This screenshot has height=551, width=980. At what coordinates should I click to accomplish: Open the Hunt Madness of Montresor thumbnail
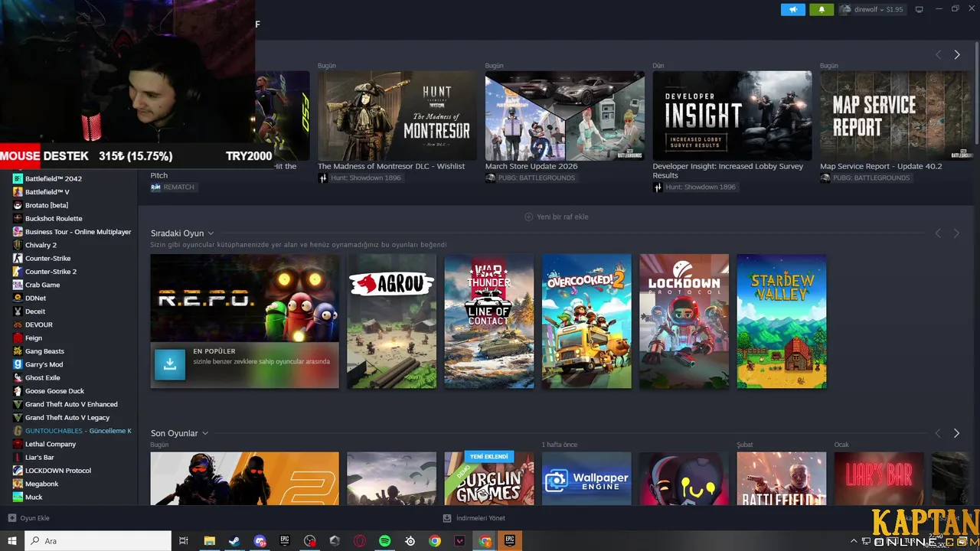pos(397,116)
